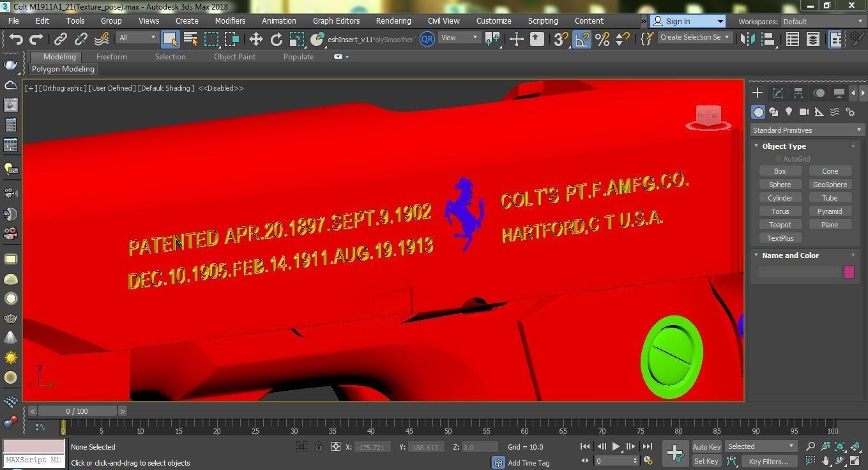Viewport: 868px width, 470px height.
Task: Activate the Select and Move tool
Action: click(255, 39)
